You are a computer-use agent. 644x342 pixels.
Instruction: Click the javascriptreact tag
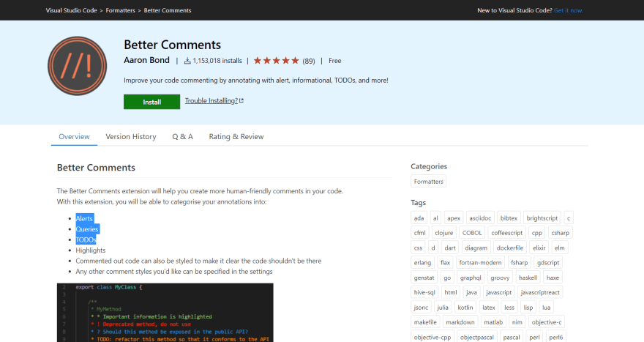click(x=540, y=292)
